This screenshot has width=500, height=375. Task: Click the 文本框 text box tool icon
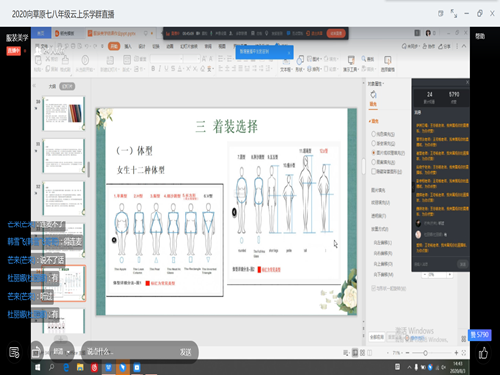[x=285, y=61]
